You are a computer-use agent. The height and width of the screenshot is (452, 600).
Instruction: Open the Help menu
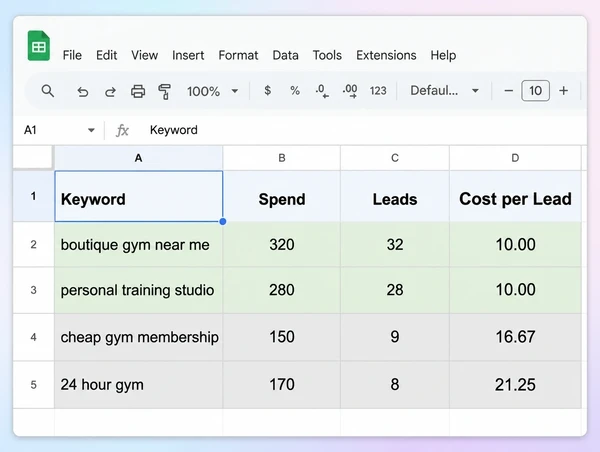(443, 55)
